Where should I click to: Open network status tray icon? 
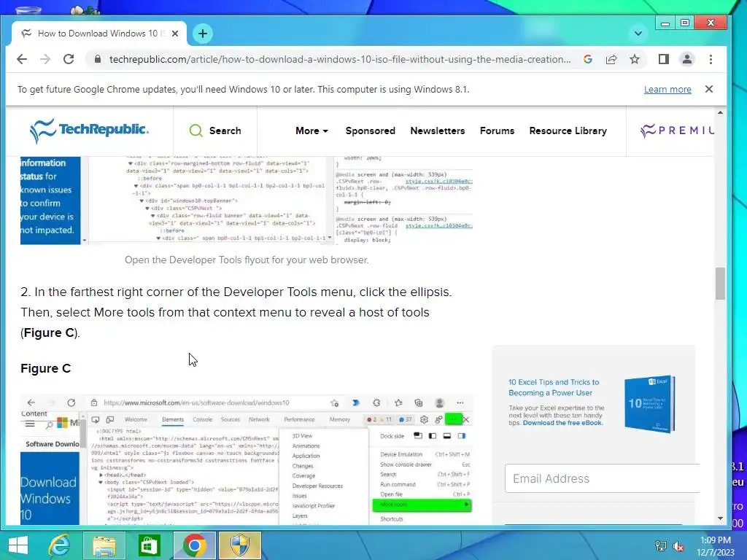[661, 546]
